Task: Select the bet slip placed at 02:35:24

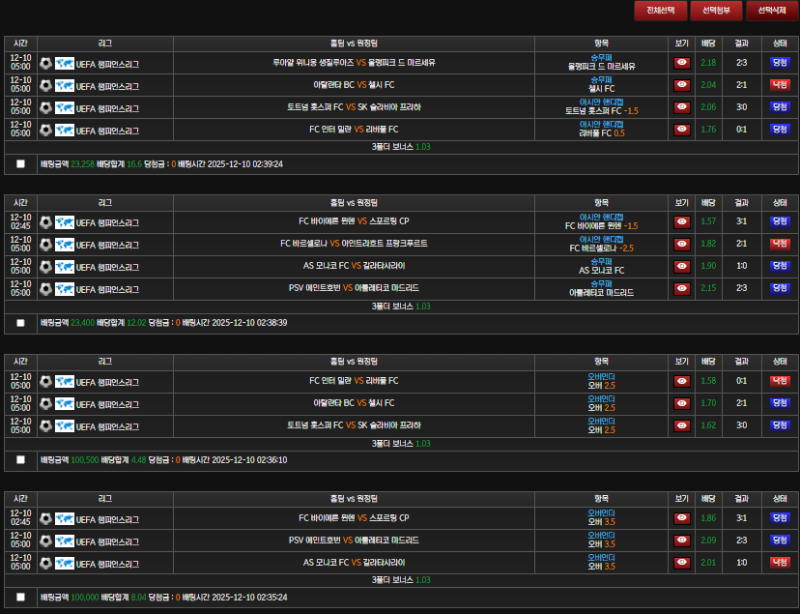Action: point(21,597)
